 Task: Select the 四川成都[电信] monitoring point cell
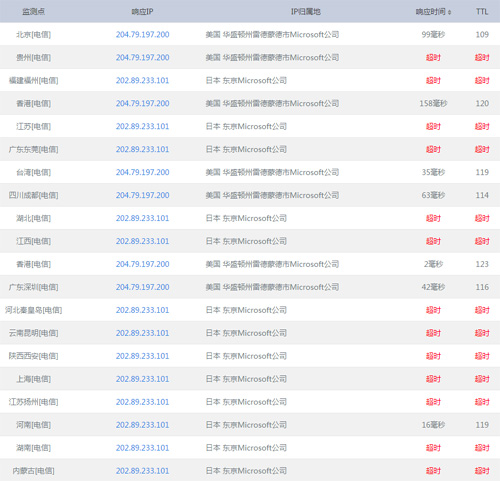(x=33, y=195)
